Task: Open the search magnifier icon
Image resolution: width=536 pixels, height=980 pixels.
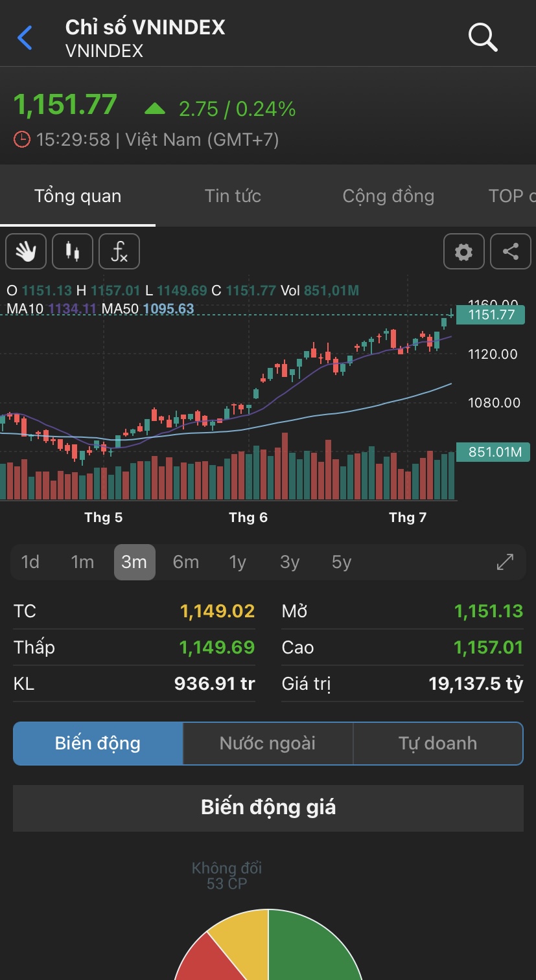Action: [x=483, y=38]
